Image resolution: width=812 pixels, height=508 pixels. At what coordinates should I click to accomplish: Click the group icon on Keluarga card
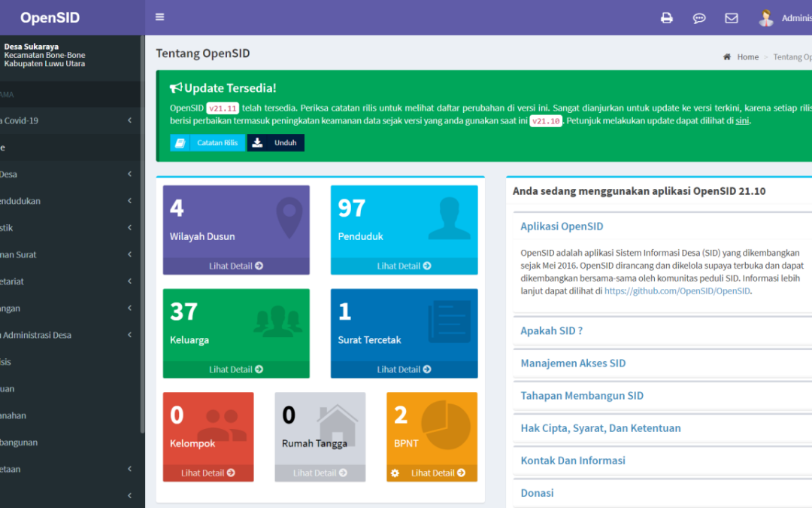coord(278,321)
